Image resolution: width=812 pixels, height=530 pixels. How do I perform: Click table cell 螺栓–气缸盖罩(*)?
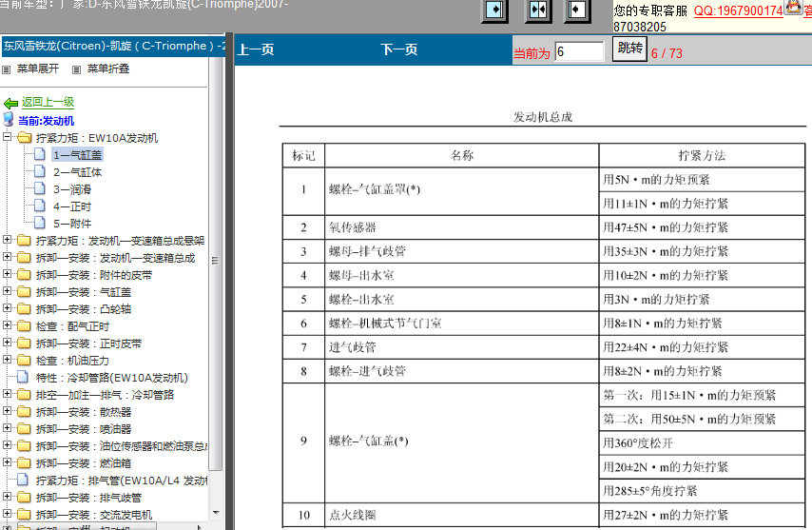(461, 191)
